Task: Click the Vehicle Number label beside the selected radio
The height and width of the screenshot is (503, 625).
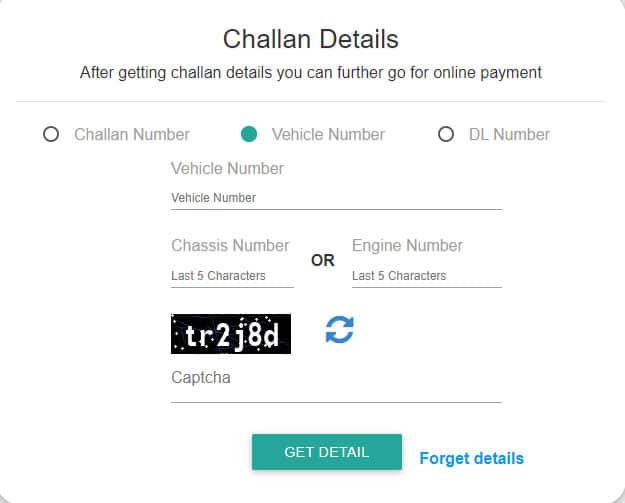Action: [328, 134]
